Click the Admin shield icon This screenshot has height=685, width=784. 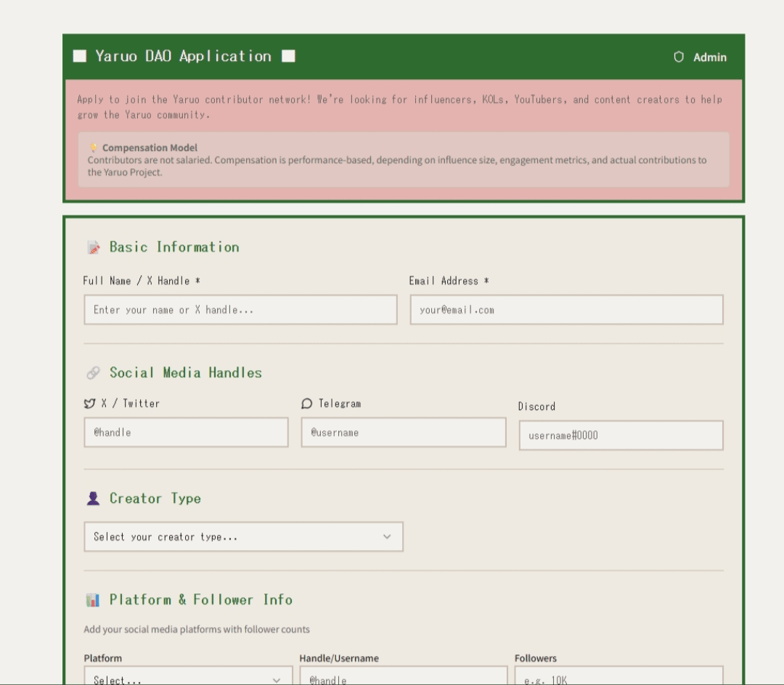(x=679, y=57)
